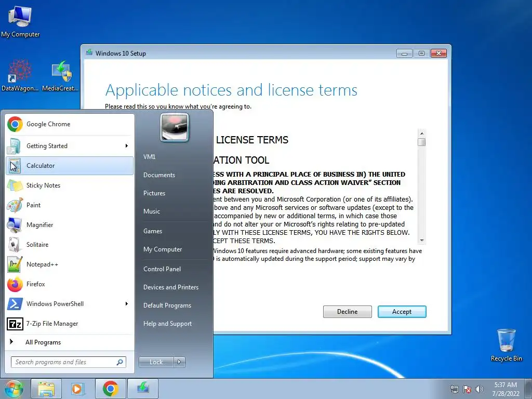532x399 pixels.
Task: Click the Getting Started icon in Start menu
Action: (x=15, y=146)
